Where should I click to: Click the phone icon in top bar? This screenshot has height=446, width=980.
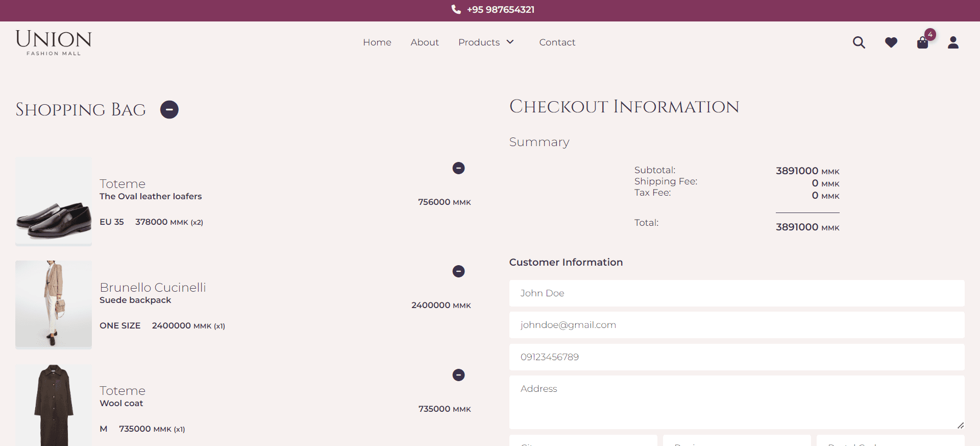456,10
